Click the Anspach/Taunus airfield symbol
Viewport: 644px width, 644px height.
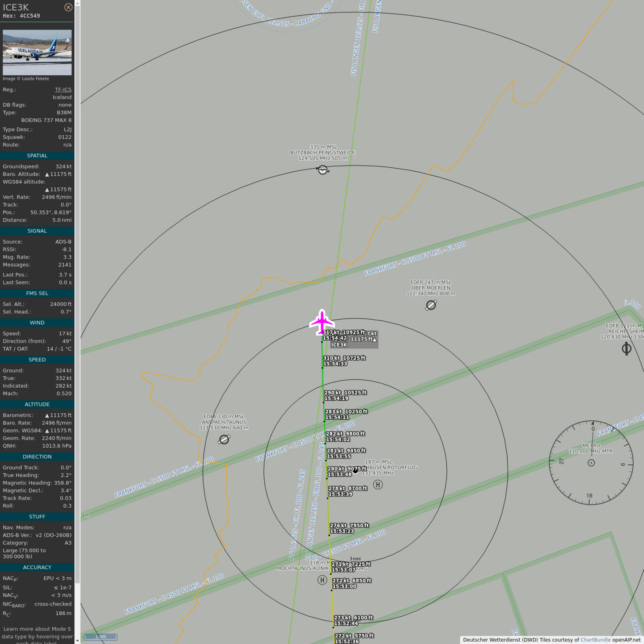coord(224,440)
